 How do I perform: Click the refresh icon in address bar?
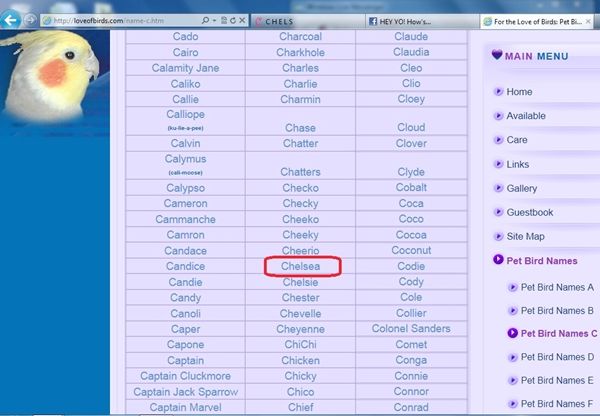click(232, 20)
